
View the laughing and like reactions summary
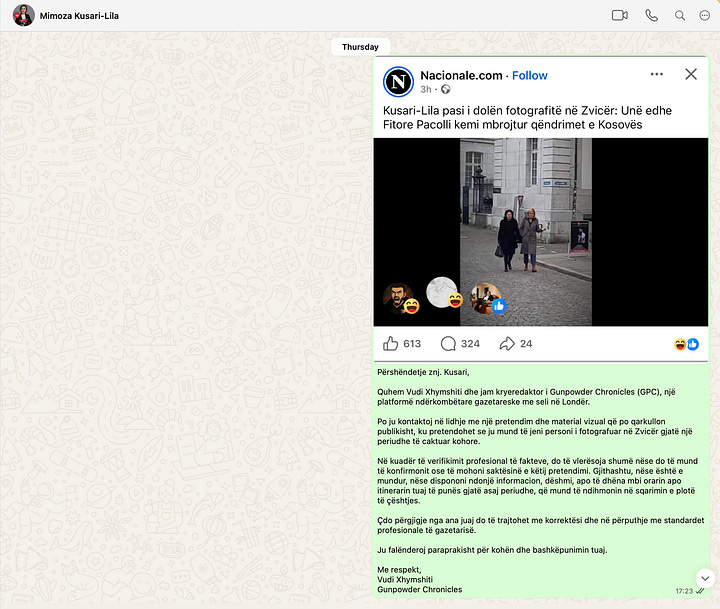(x=686, y=344)
